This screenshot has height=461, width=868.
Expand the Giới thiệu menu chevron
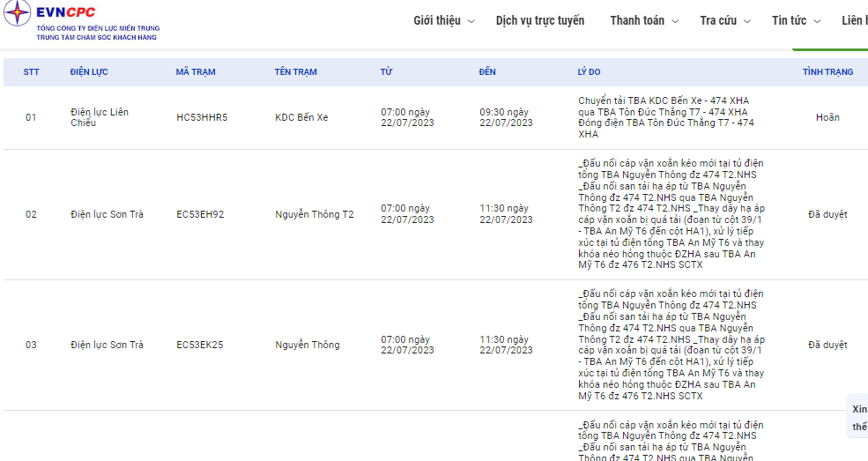[471, 21]
